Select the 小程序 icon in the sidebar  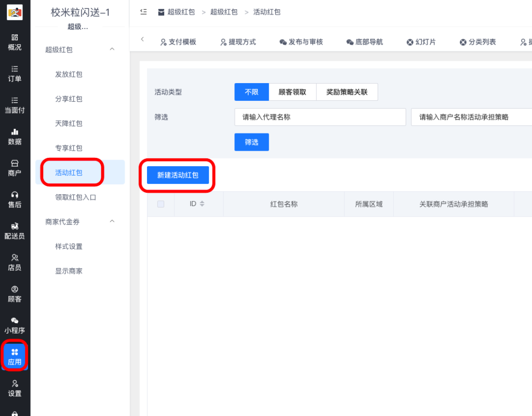15,325
